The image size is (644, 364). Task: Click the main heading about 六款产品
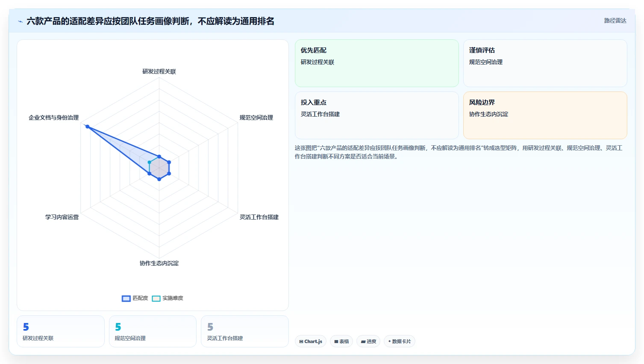pos(150,21)
